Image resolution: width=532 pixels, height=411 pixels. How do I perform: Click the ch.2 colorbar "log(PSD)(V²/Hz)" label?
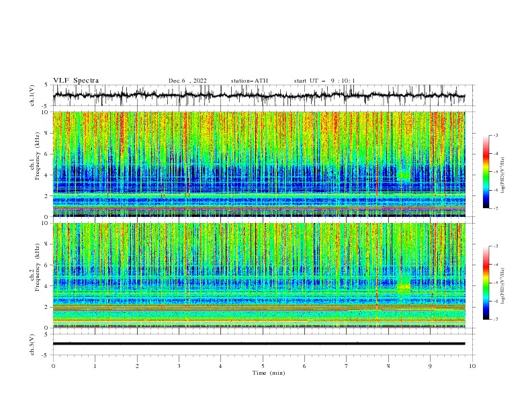[x=502, y=286]
